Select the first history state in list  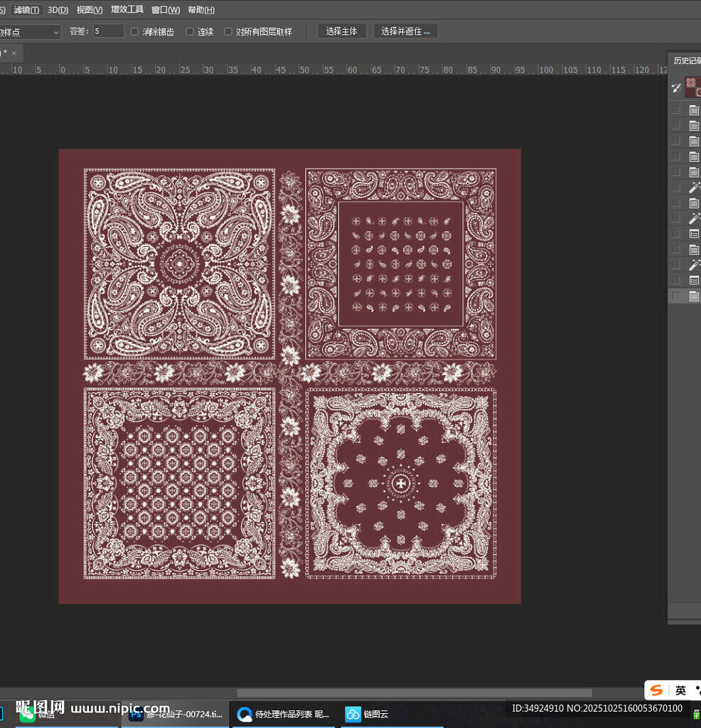693,110
